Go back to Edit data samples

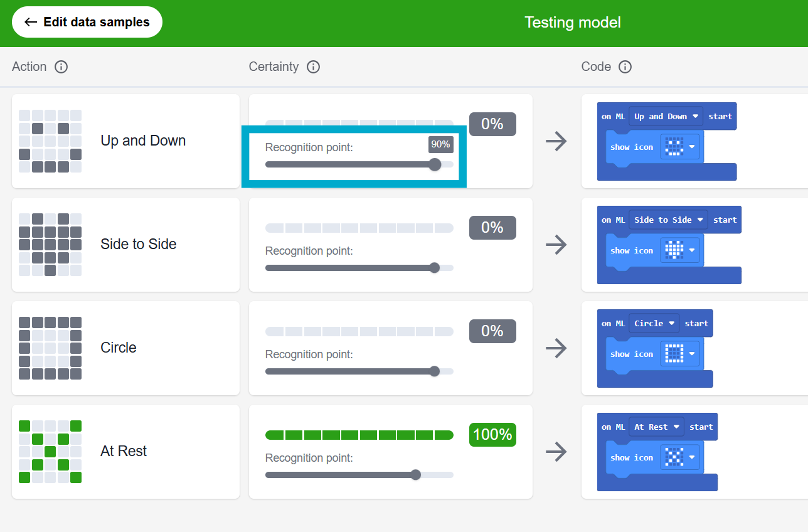tap(87, 23)
